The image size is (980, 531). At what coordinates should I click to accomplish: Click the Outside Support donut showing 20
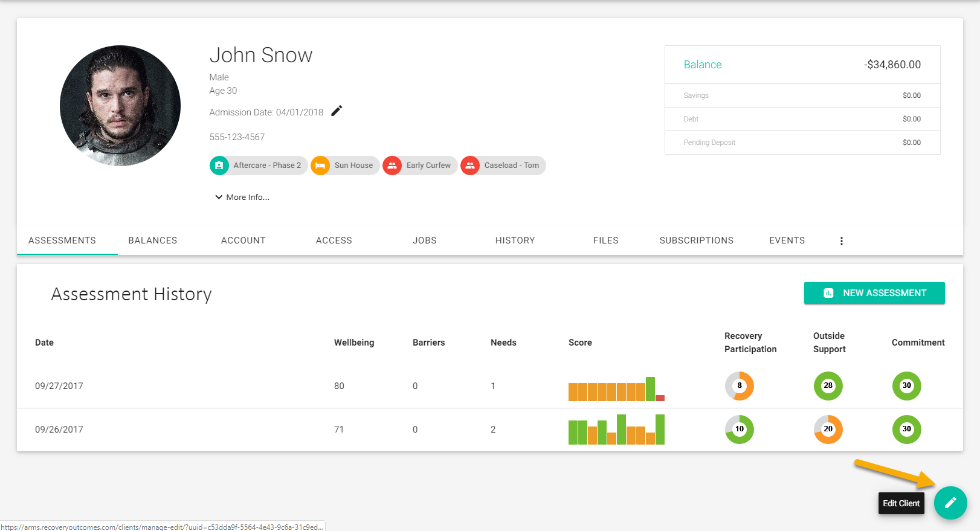click(828, 430)
